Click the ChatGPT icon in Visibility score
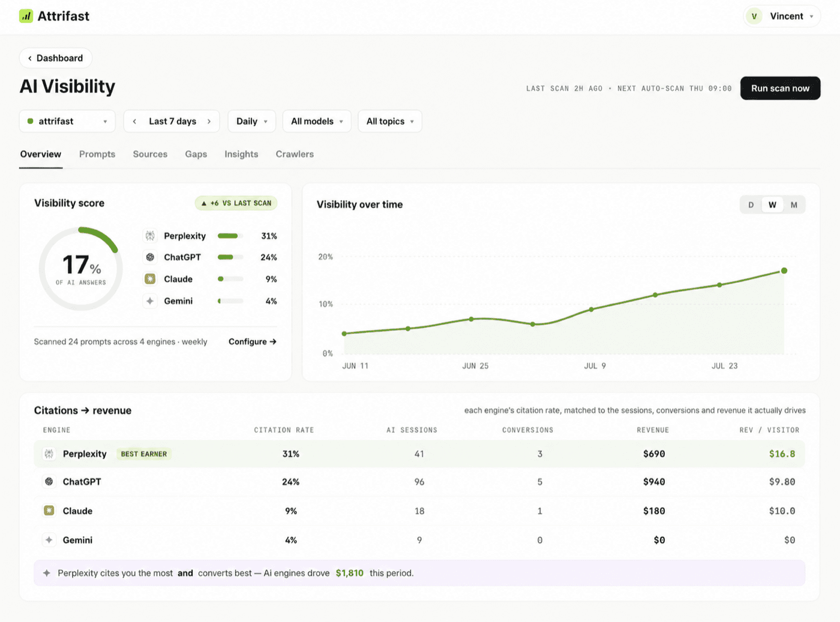The image size is (840, 622). [x=150, y=257]
